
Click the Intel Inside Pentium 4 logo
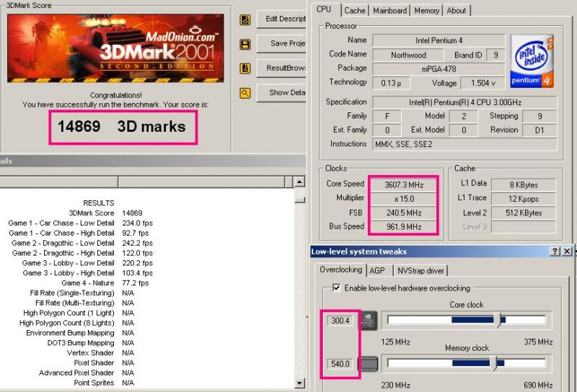532,61
